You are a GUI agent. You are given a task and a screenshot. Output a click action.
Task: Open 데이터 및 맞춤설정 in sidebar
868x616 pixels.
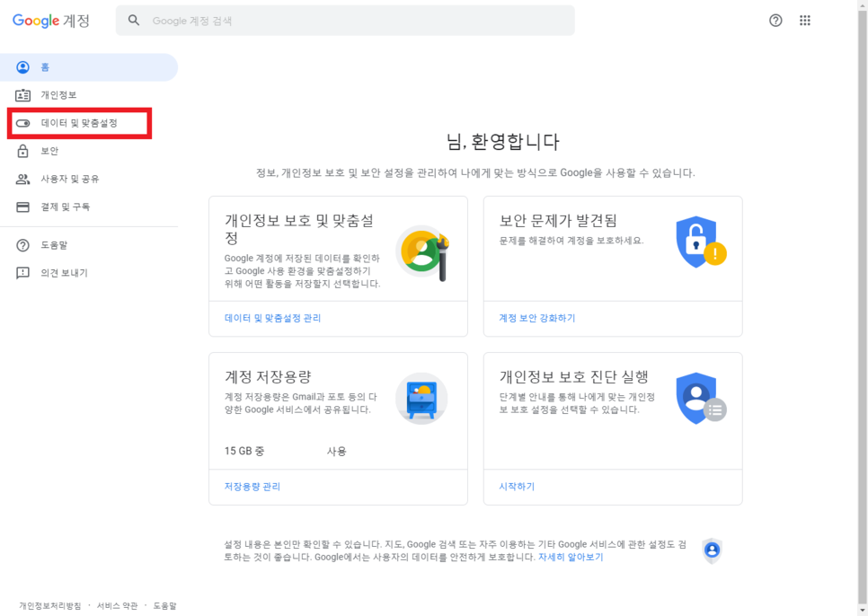(80, 123)
